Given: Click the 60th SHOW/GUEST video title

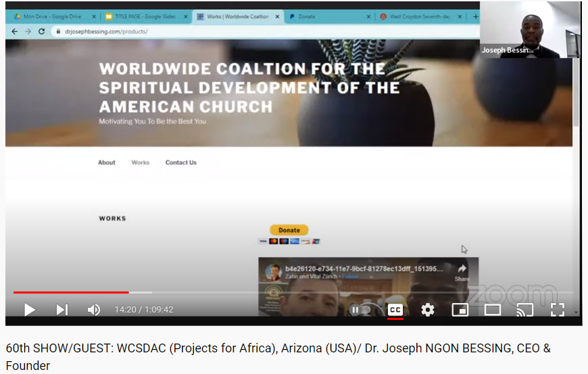Looking at the screenshot, I should click(x=278, y=356).
